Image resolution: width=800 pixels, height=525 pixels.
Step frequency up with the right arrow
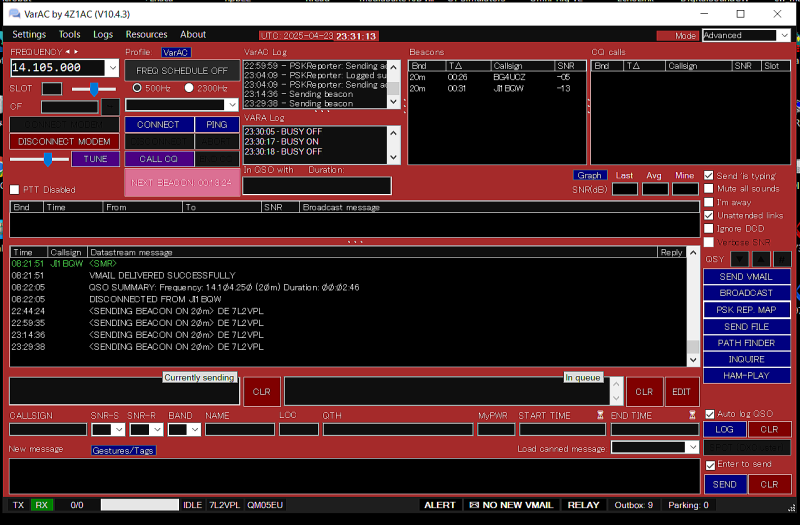(x=76, y=52)
